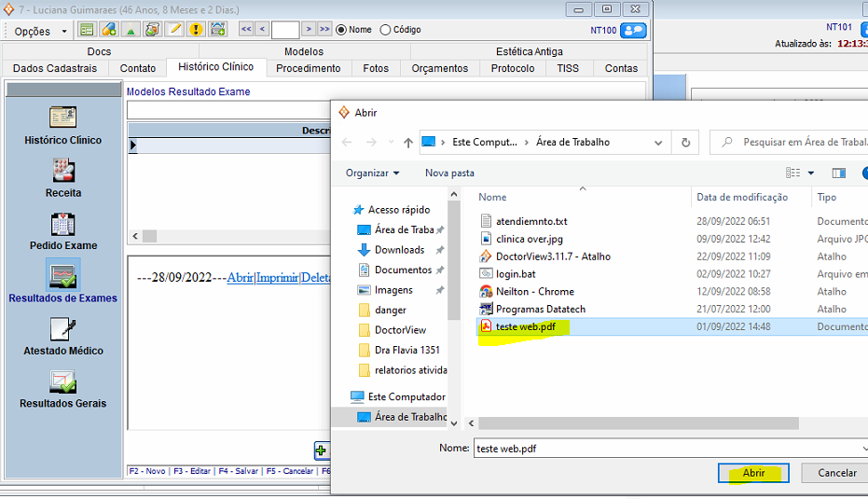868x499 pixels.
Task: Click the pencil edit toolbar icon
Action: (174, 30)
